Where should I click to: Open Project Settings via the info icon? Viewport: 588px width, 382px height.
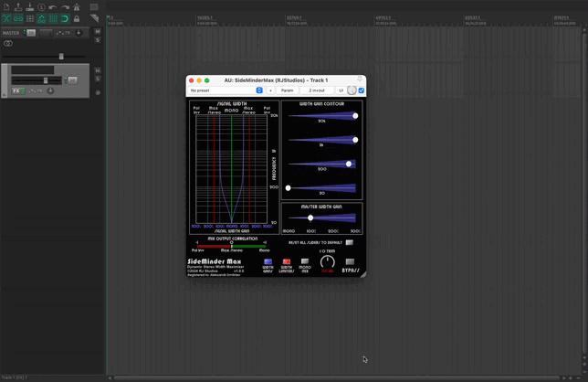(41, 6)
